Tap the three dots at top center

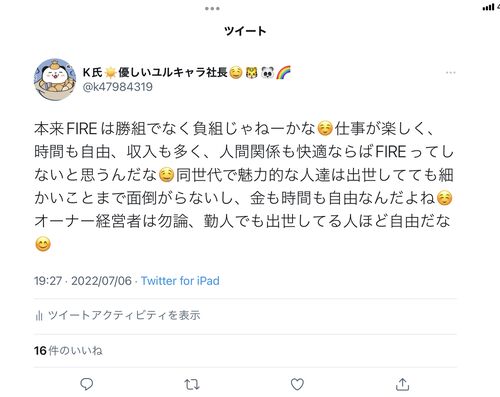tap(212, 9)
